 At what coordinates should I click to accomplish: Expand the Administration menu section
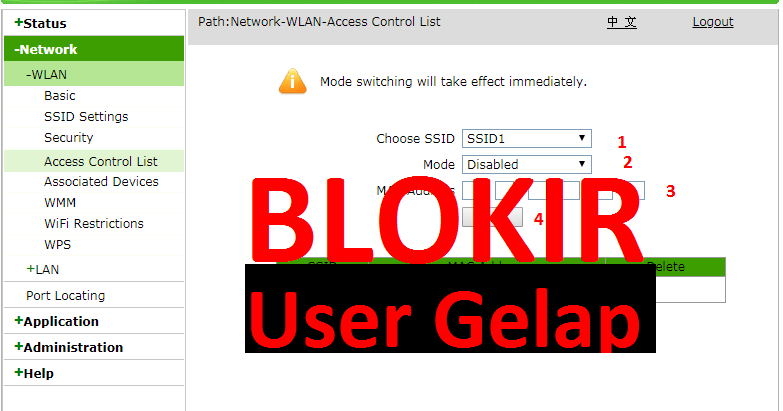[68, 347]
